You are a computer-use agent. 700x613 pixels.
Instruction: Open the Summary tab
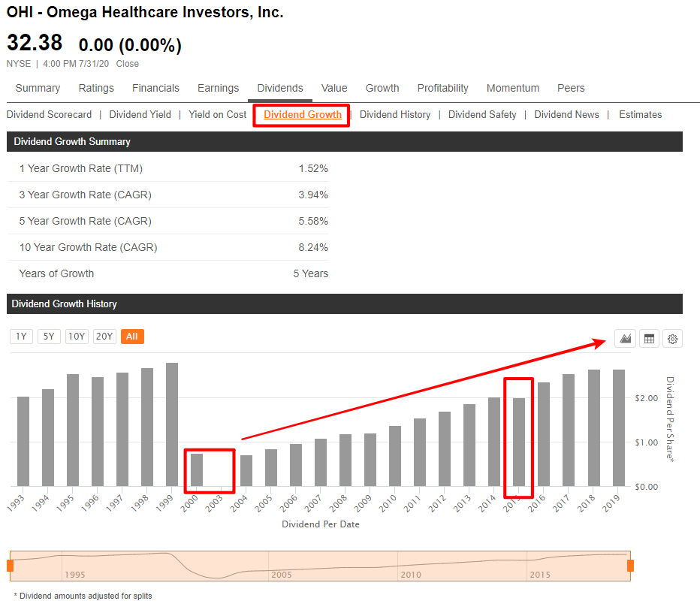[x=38, y=88]
